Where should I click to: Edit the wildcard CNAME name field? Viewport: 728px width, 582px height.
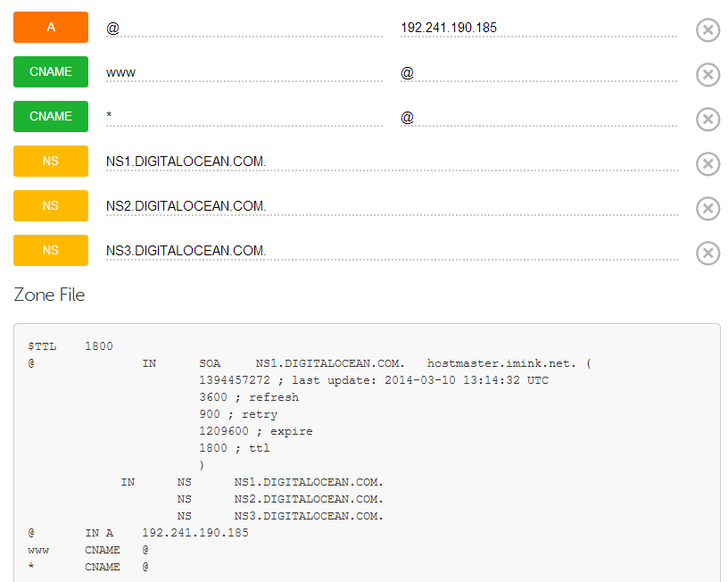[244, 117]
